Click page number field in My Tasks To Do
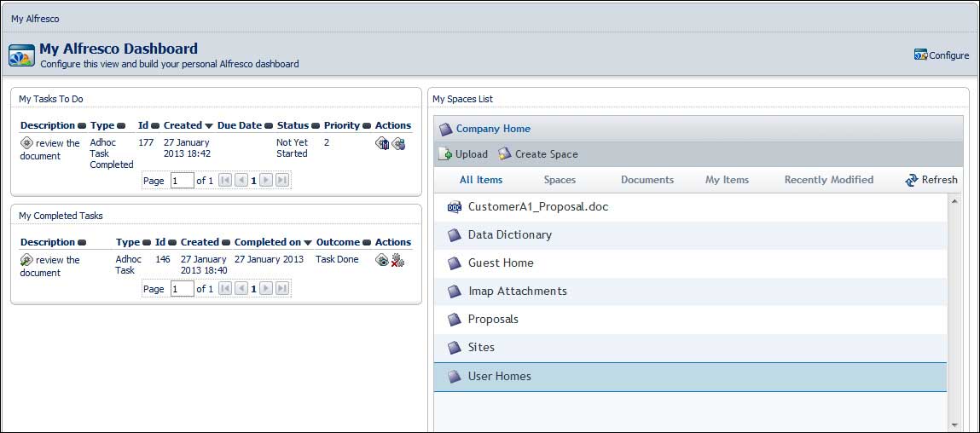980x433 pixels. (183, 181)
